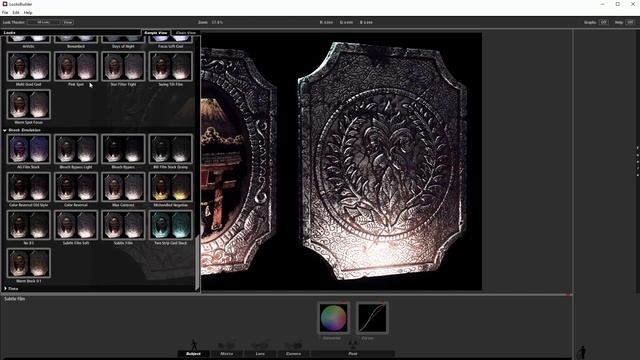
Task: Select the Color Reversal Old Style look
Action: click(x=29, y=187)
